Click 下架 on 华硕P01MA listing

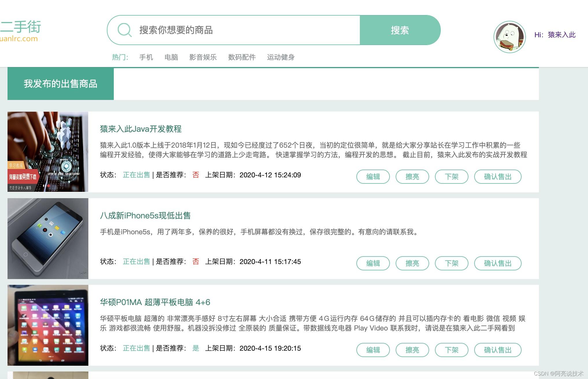click(x=451, y=350)
